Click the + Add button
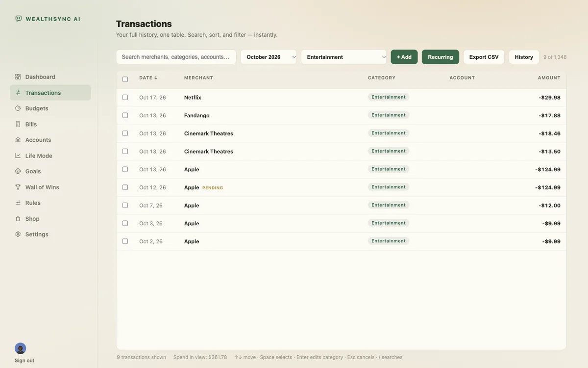The height and width of the screenshot is (368, 588). point(404,57)
